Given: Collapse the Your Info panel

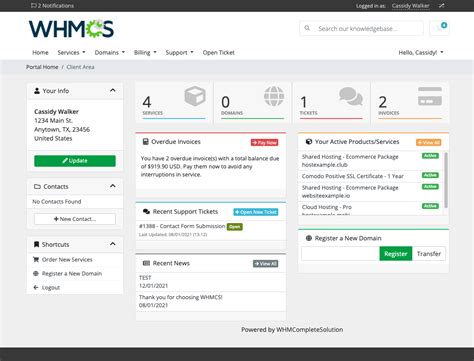Looking at the screenshot, I should [113, 90].
